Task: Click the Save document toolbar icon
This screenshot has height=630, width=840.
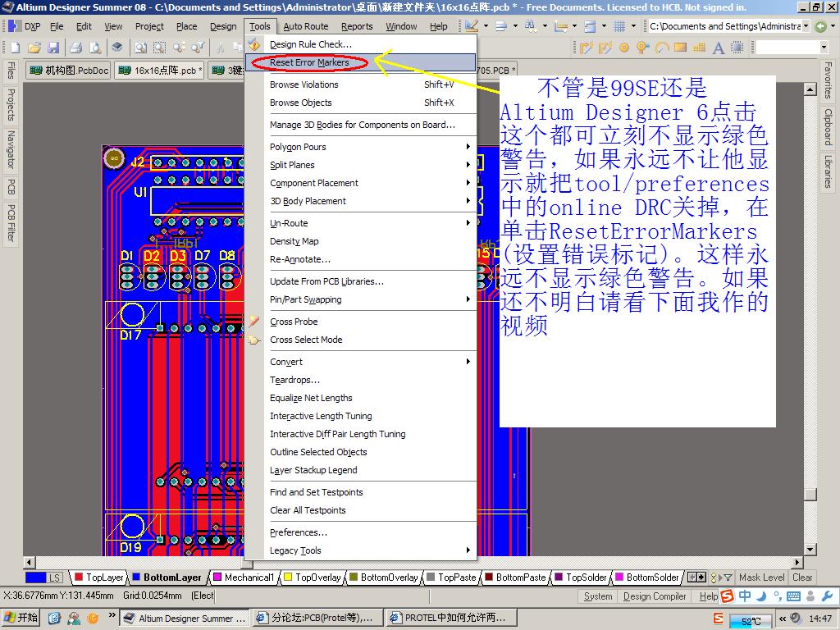Action: click(52, 48)
